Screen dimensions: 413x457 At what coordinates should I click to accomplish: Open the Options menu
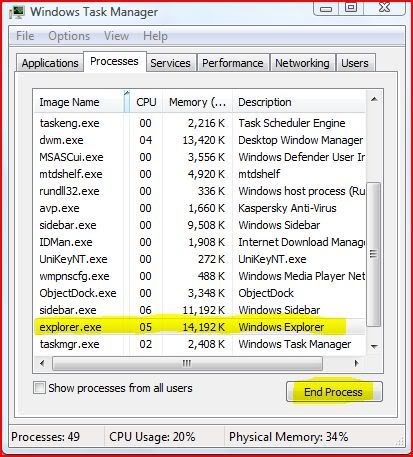click(69, 36)
